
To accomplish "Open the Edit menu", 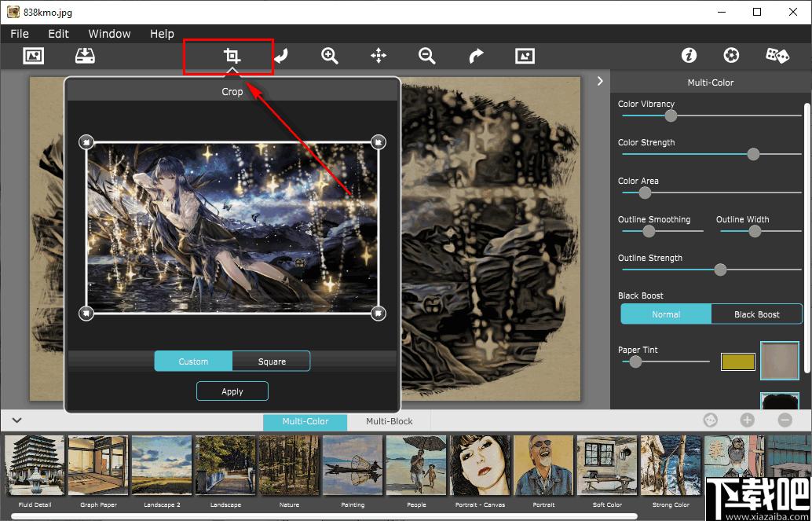I will [x=59, y=34].
